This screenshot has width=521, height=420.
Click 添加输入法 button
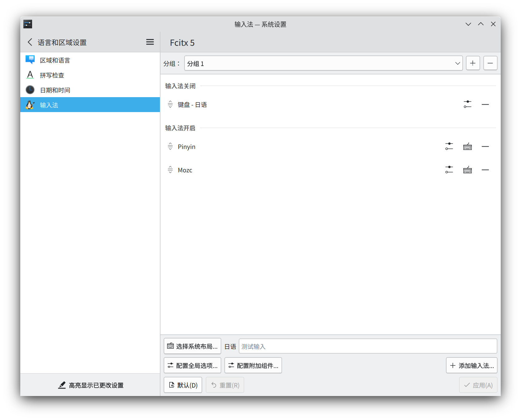coord(472,366)
